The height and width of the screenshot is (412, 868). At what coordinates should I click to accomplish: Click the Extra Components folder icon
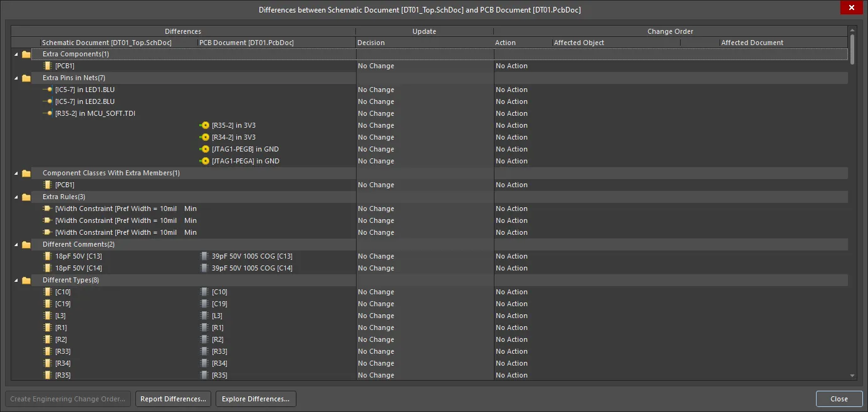point(26,54)
